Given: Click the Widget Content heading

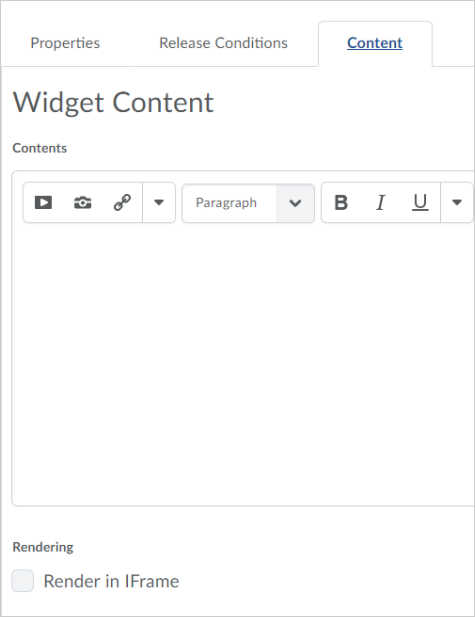Looking at the screenshot, I should coord(113,103).
